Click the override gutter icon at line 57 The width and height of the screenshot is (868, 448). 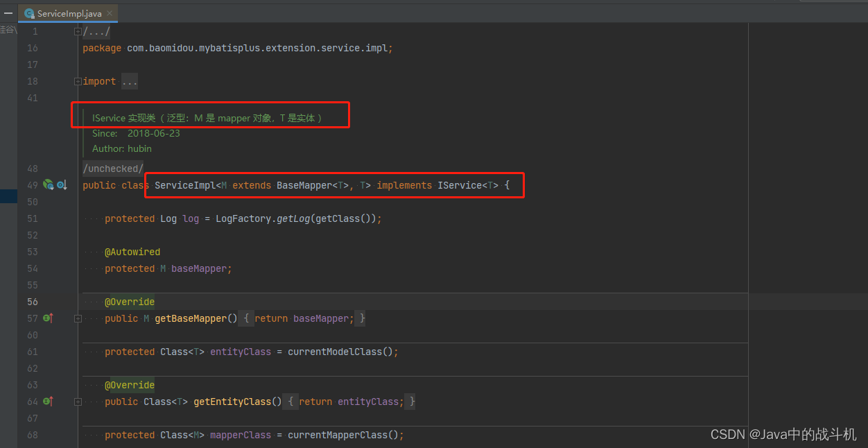[48, 318]
